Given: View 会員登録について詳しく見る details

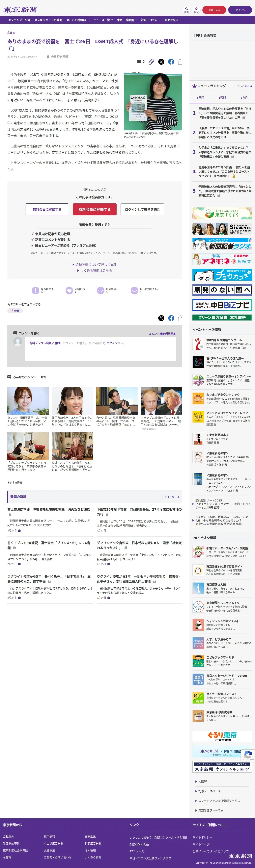Looking at the screenshot, I should pyautogui.click(x=95, y=265).
